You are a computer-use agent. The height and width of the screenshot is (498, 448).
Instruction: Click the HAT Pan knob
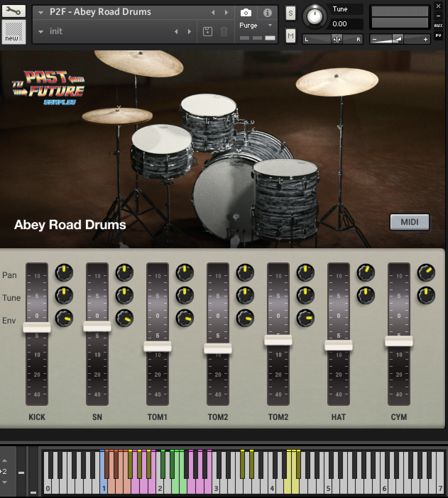tap(366, 273)
